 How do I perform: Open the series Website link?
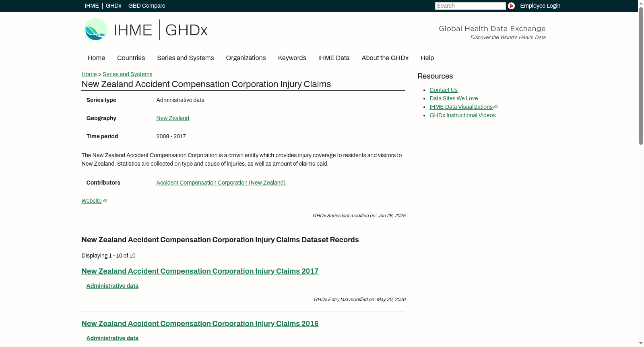coord(91,201)
